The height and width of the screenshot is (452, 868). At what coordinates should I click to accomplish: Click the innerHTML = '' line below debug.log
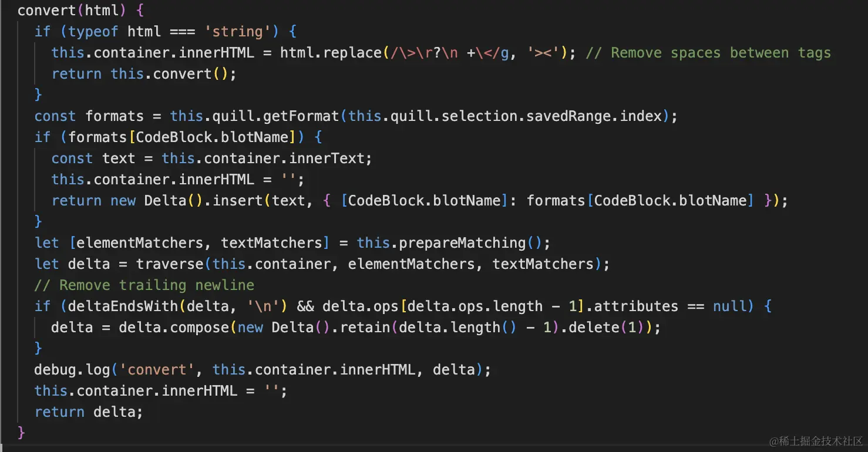(161, 391)
